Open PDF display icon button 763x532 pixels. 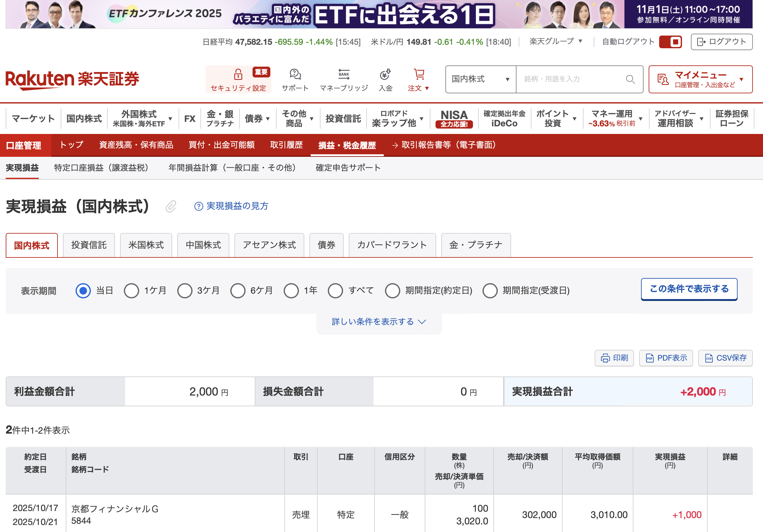point(665,358)
